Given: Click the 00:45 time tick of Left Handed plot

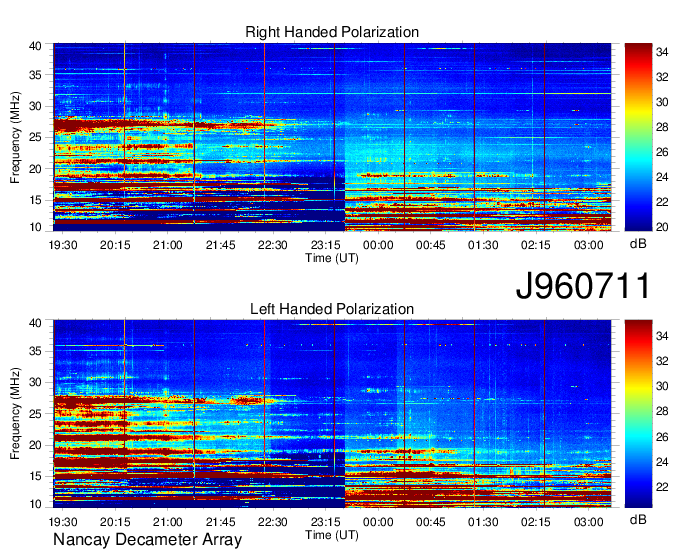Looking at the screenshot, I should [431, 522].
